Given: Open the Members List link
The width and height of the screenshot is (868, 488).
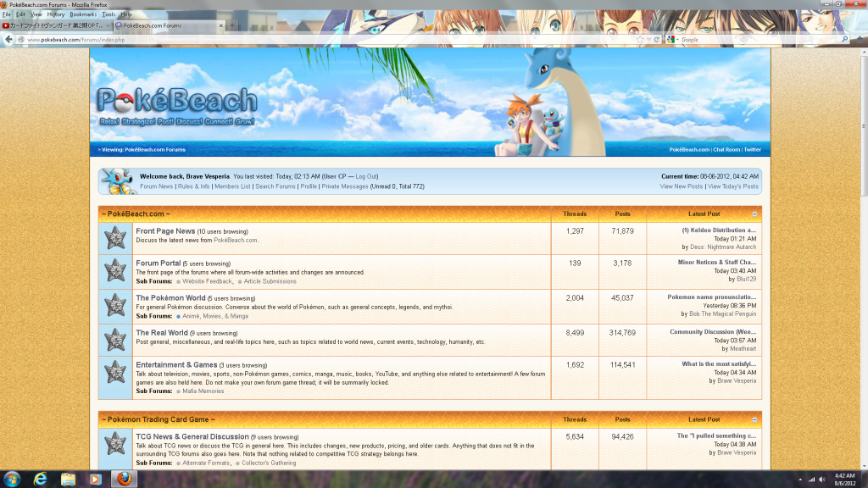Looking at the screenshot, I should click(x=232, y=186).
